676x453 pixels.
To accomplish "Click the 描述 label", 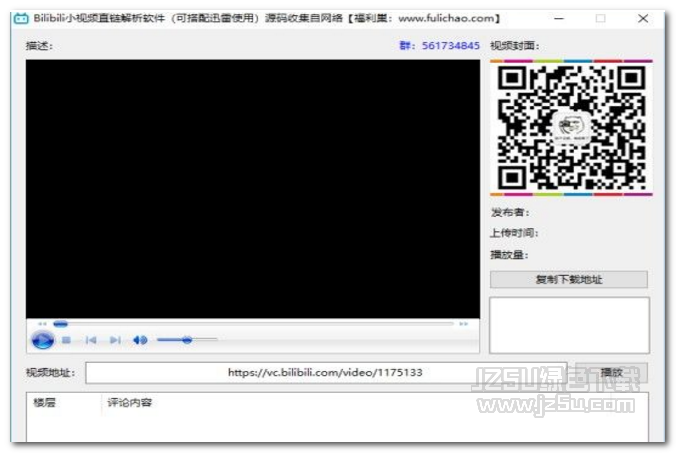I will coord(39,45).
